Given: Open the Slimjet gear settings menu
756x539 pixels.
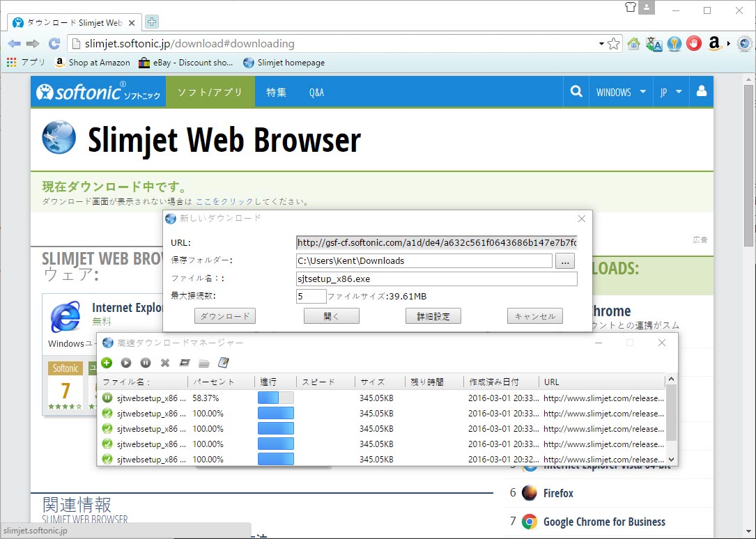Looking at the screenshot, I should coord(745,44).
